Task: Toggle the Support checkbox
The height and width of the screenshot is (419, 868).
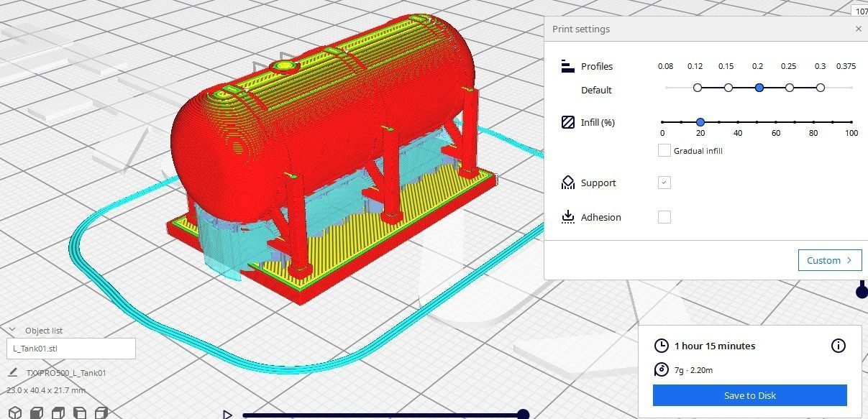Action: click(x=664, y=183)
